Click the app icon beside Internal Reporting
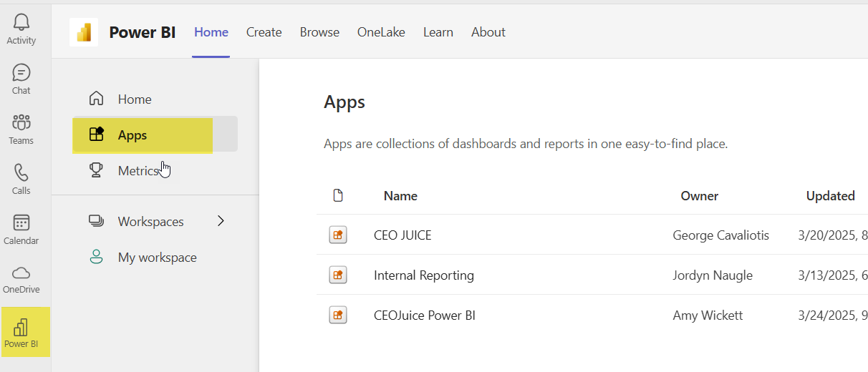868x372 pixels. (338, 275)
